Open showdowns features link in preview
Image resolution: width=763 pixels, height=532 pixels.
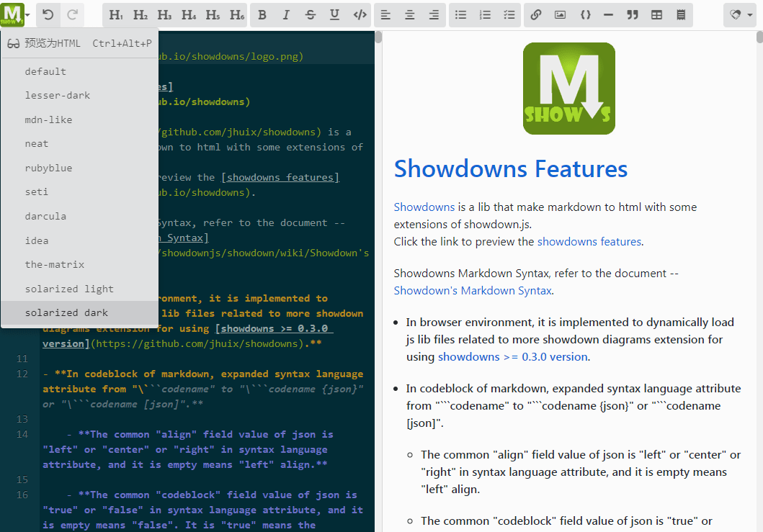[589, 242]
